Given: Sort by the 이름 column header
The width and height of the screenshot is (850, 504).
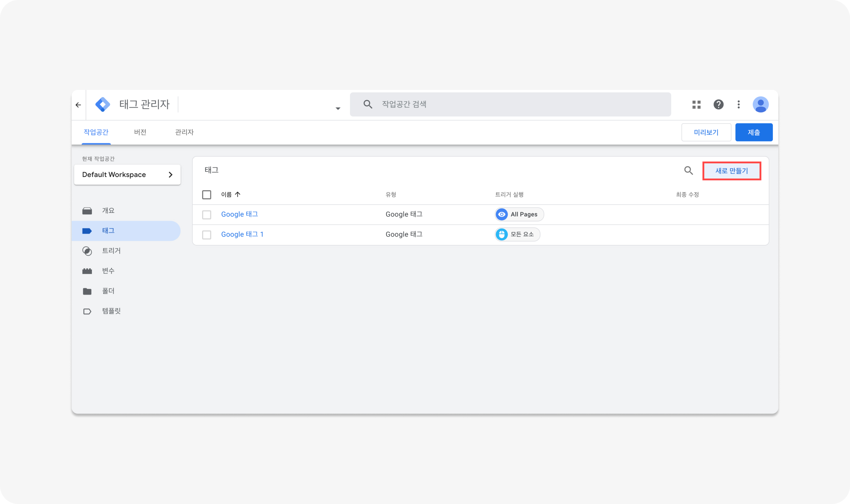Looking at the screenshot, I should [x=226, y=195].
